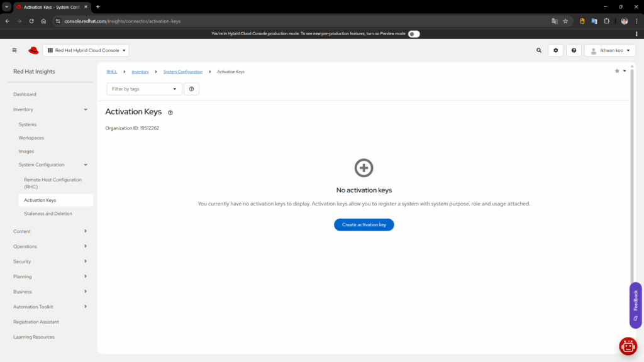Click Create activation key button
Image resolution: width=644 pixels, height=362 pixels.
click(364, 225)
